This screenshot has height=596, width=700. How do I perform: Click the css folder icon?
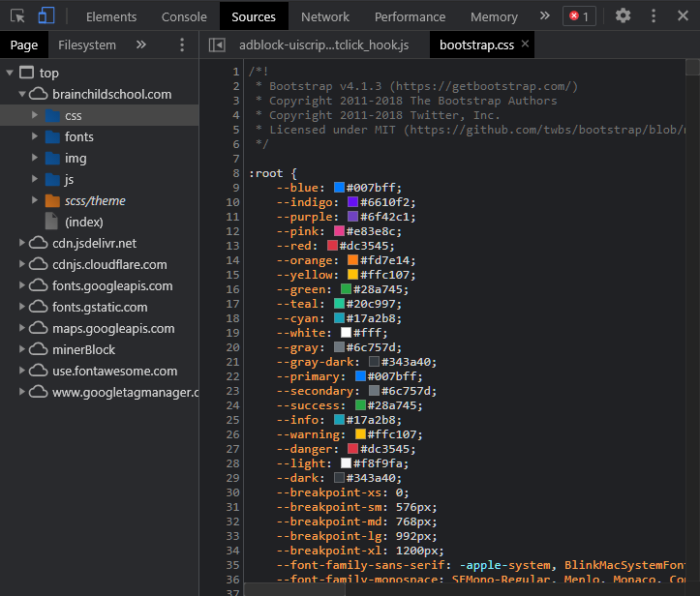coord(52,115)
